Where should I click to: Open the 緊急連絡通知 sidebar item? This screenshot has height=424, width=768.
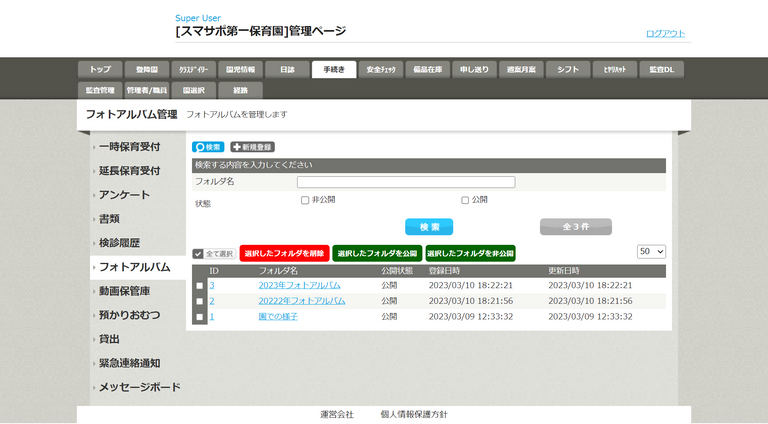(x=129, y=363)
